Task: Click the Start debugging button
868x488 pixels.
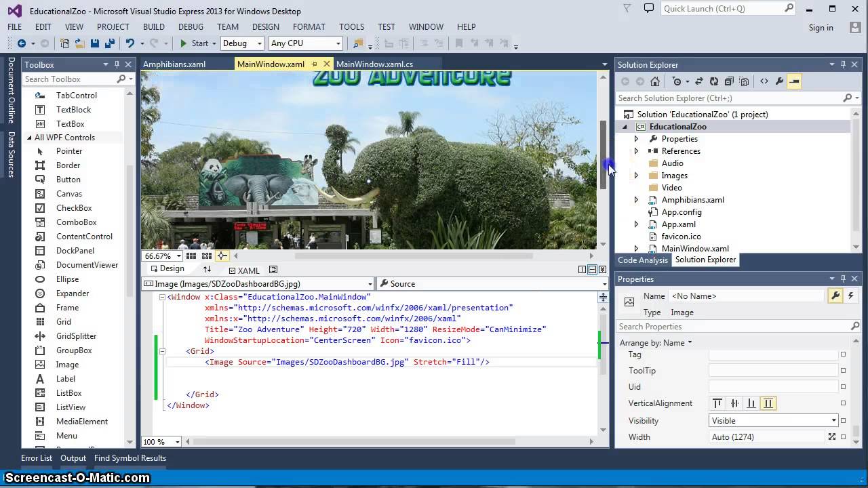Action: click(x=194, y=43)
